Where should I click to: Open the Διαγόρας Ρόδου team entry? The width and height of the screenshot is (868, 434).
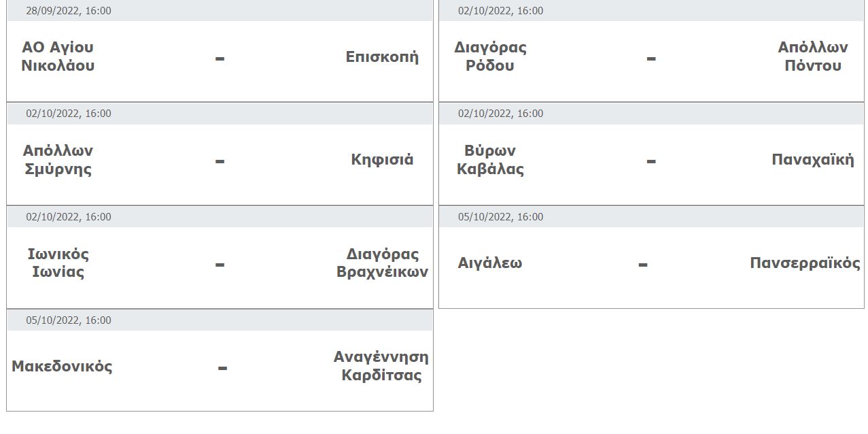490,56
